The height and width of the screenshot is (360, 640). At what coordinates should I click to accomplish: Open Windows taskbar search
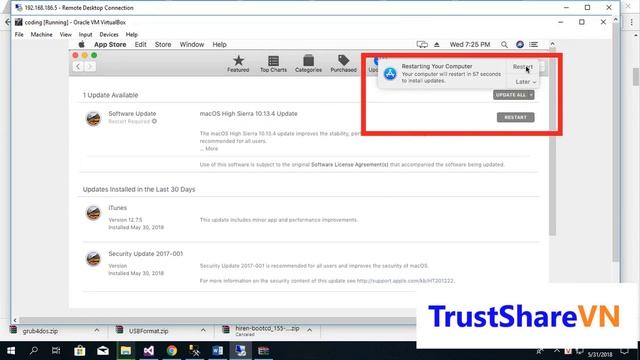34,351
